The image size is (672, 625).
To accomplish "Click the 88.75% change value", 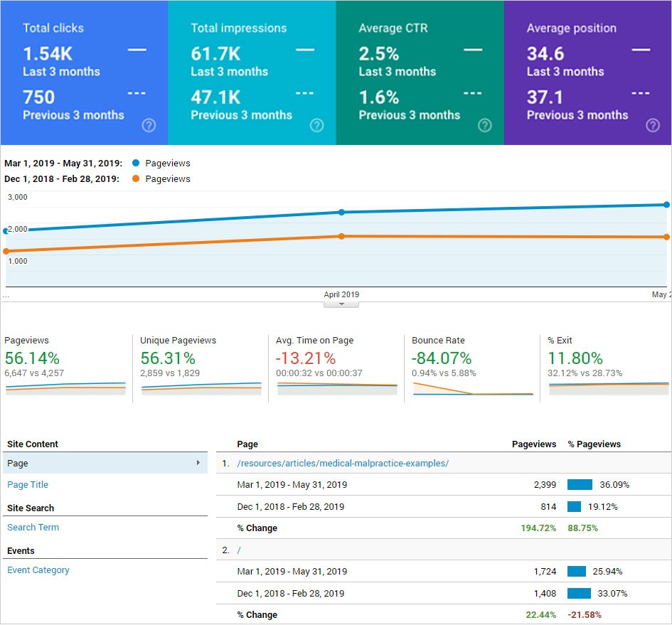I will point(583,528).
